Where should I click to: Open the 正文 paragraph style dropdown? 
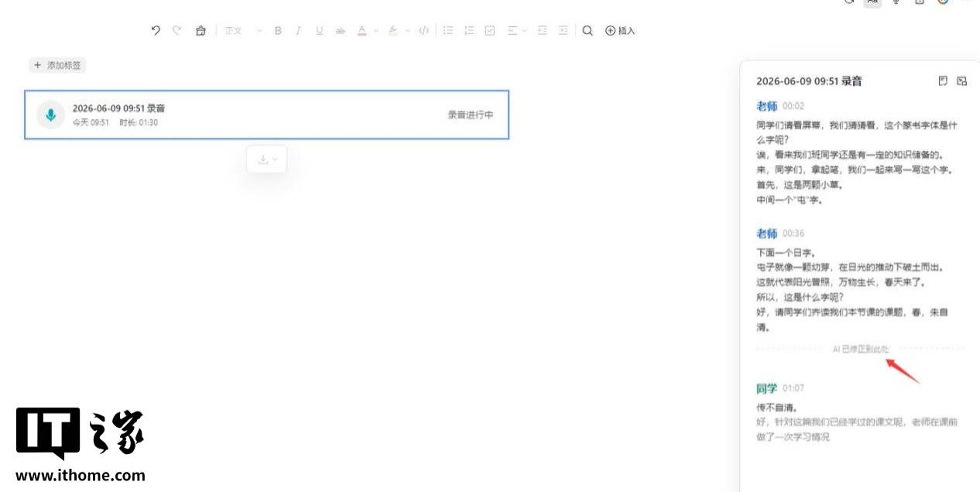(x=243, y=31)
